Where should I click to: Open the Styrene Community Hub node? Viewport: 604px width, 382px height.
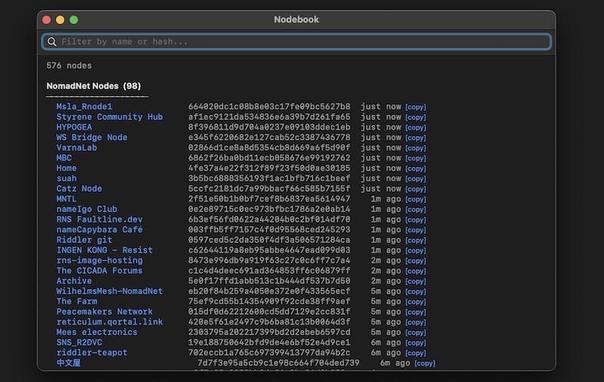(x=109, y=117)
